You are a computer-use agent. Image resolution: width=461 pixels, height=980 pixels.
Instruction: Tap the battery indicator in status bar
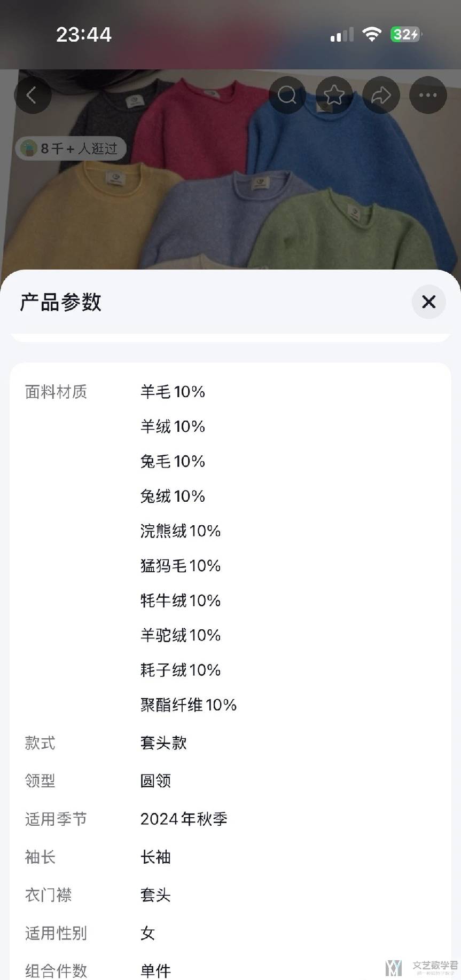406,35
